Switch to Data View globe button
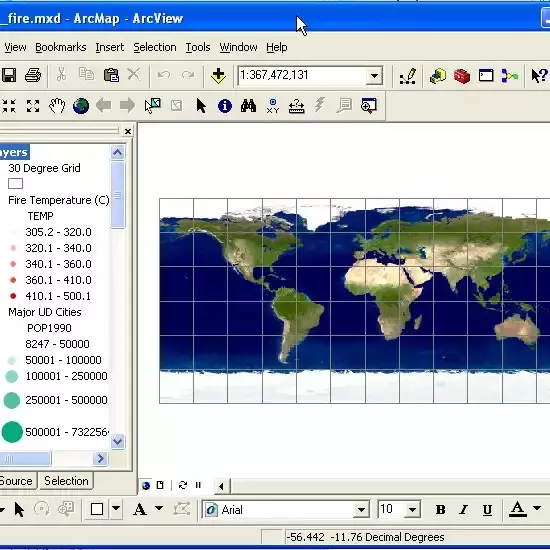Viewport: 550px width, 550px height. (146, 485)
